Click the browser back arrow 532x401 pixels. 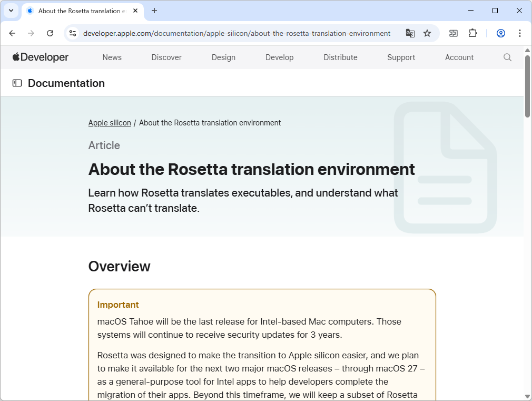click(12, 33)
